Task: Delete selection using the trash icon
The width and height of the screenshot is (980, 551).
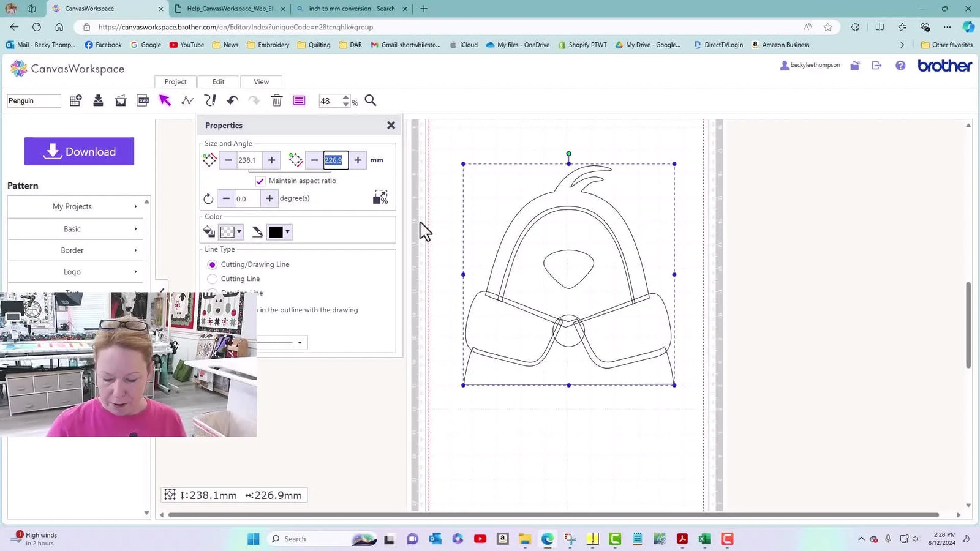Action: 276,100
